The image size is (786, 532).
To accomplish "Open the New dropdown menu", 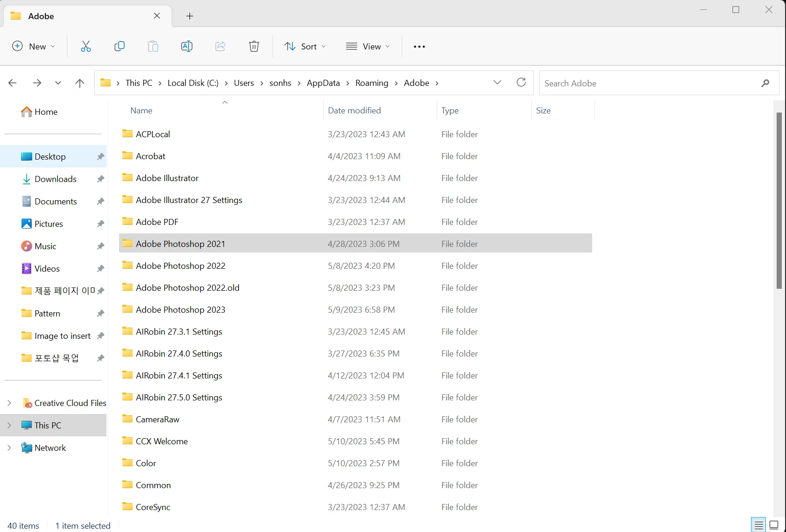I will pos(34,46).
